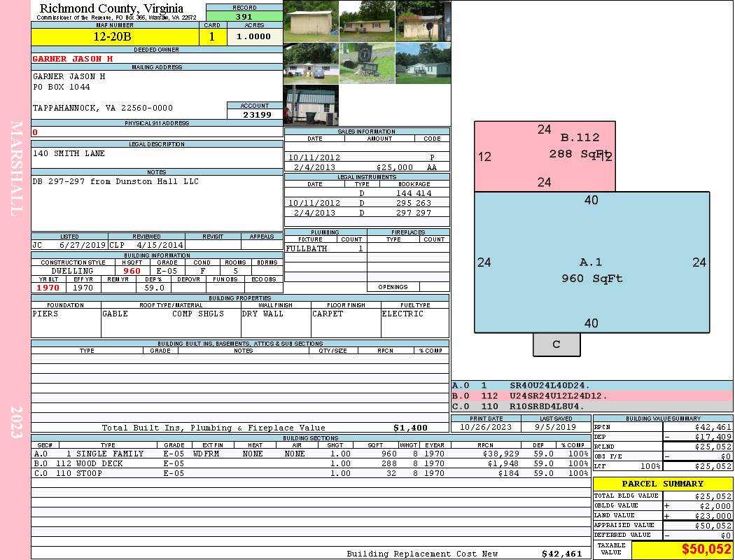Click roof material COMP SHGLS

click(x=198, y=314)
